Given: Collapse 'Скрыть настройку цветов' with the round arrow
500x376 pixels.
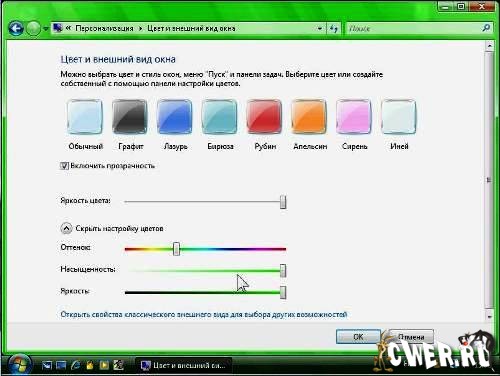Looking at the screenshot, I should (x=66, y=228).
